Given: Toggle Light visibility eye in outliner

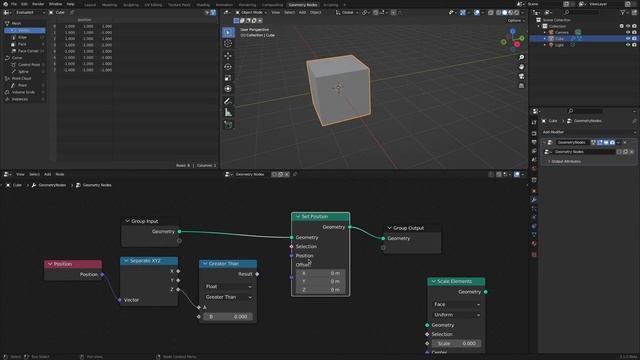Looking at the screenshot, I should [x=628, y=45].
